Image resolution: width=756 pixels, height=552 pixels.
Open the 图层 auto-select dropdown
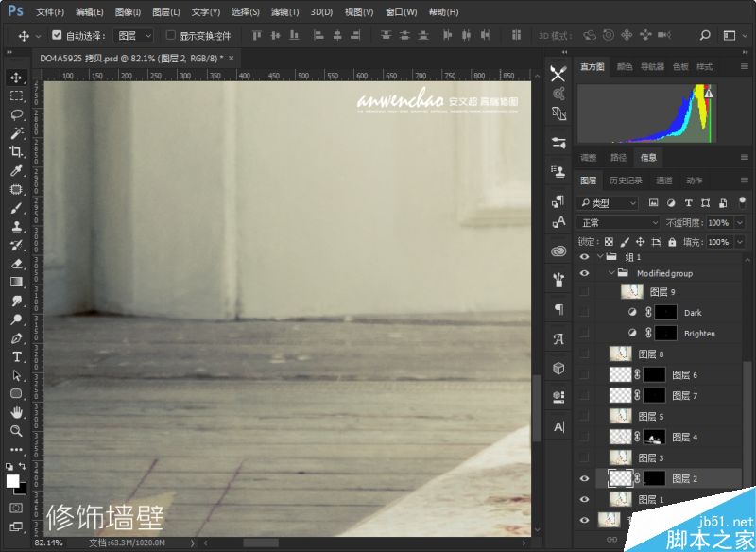[x=134, y=36]
